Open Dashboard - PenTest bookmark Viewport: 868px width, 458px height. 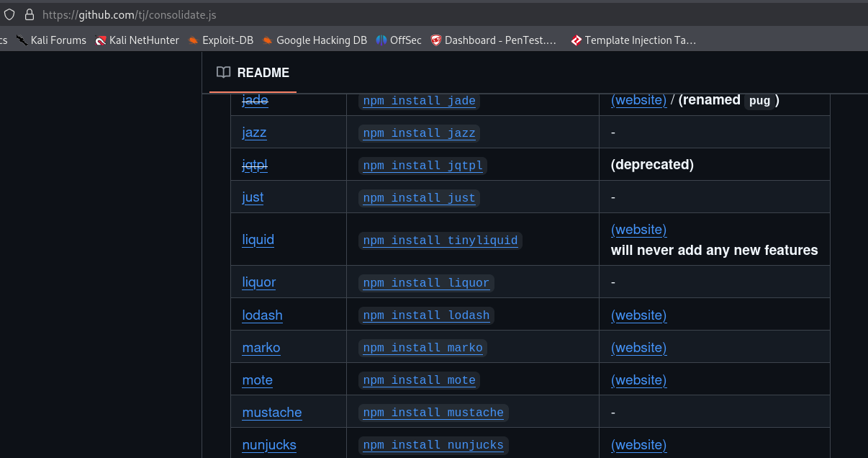point(494,40)
